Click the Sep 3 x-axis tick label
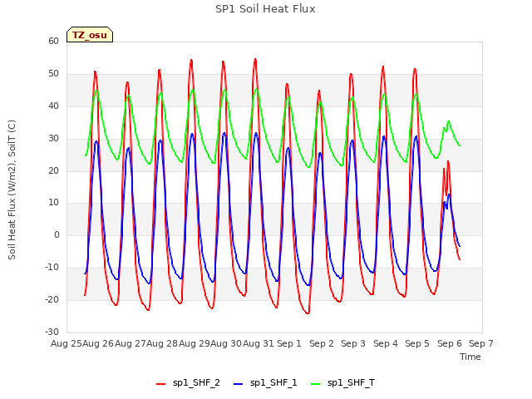 [353, 343]
